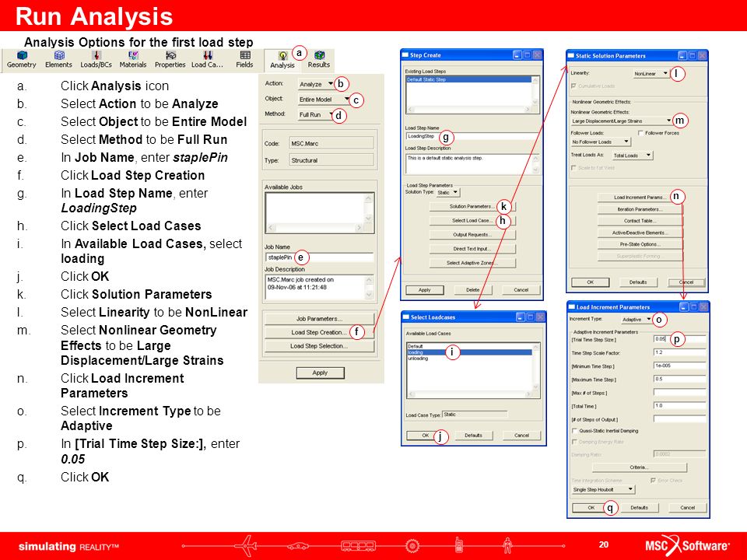Click Apply in the Analysis panel
This screenshot has width=747, height=560.
[x=320, y=373]
